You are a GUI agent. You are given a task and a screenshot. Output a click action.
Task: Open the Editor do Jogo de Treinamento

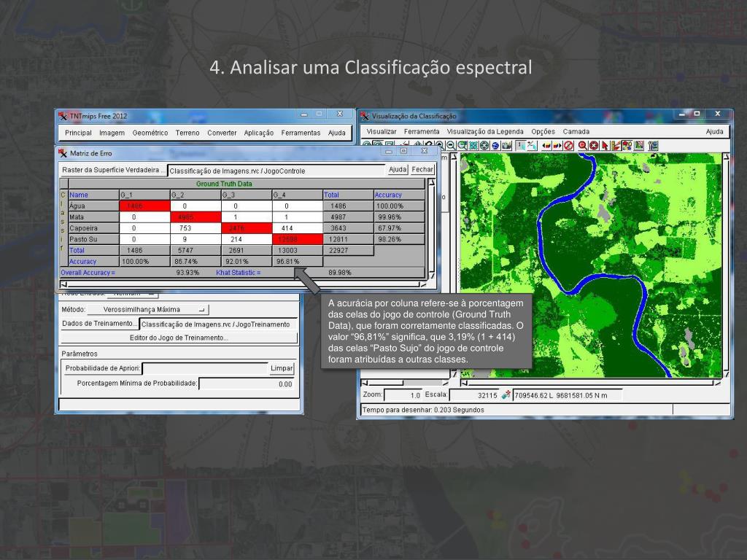[179, 338]
